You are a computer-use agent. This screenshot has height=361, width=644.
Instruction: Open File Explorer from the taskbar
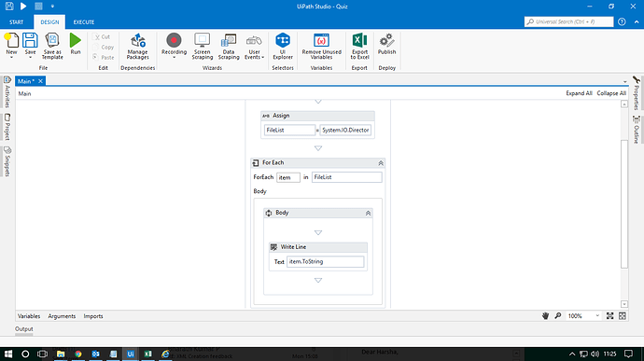tap(61, 354)
